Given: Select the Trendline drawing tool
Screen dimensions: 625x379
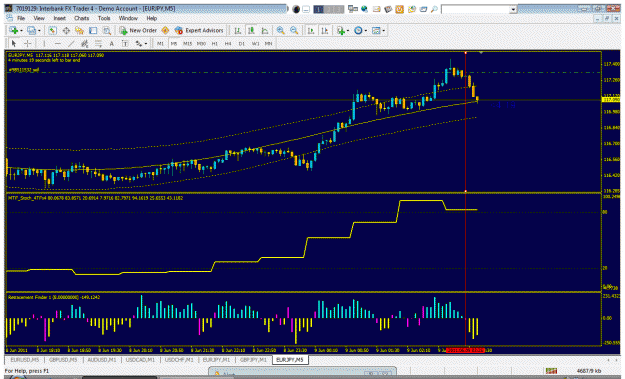Looking at the screenshot, I should [71, 43].
